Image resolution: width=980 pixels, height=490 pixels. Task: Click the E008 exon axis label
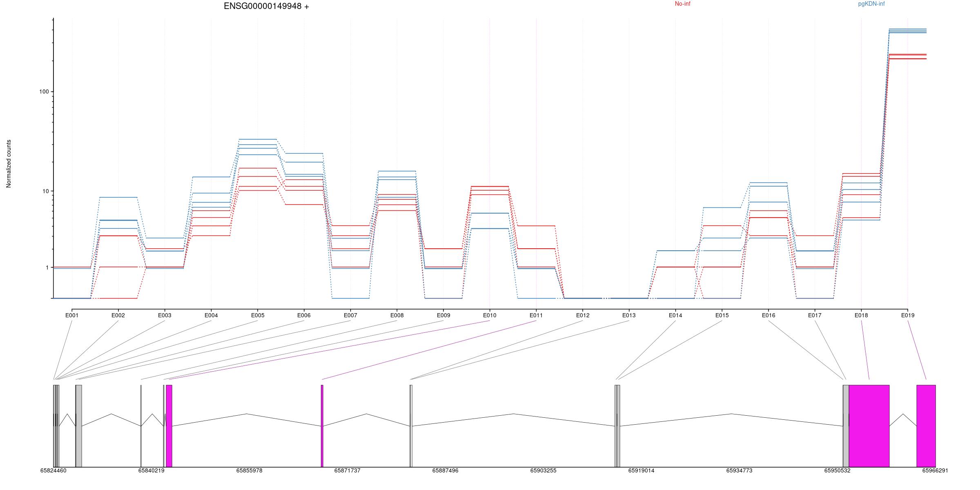click(x=397, y=315)
